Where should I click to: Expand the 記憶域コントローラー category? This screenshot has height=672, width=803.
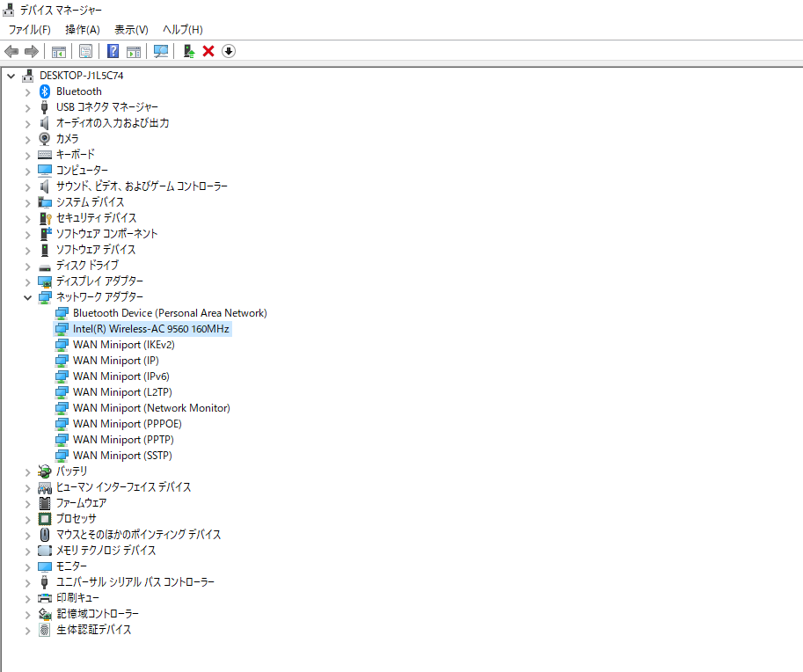click(27, 615)
